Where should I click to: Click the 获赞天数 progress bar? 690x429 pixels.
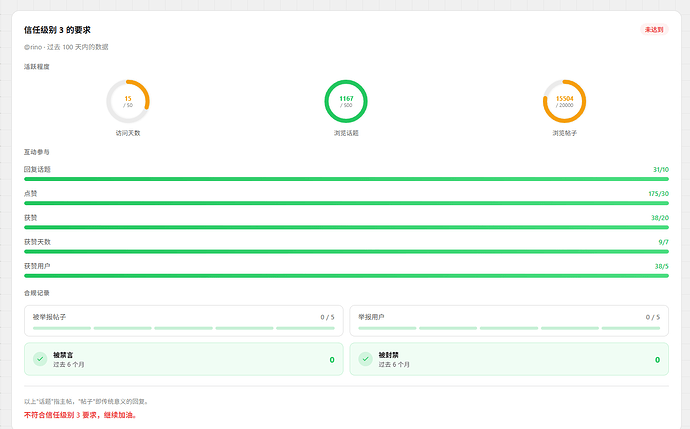coord(346,252)
